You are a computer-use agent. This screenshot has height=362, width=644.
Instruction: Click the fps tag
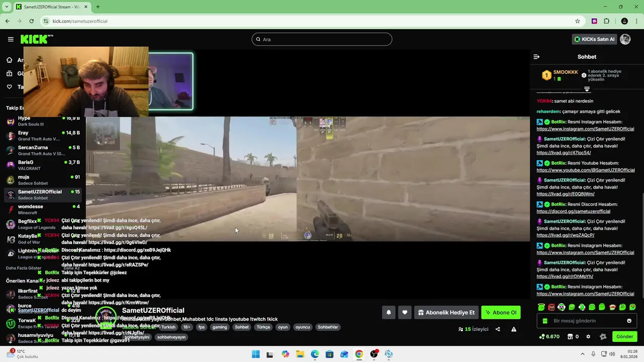coord(201,327)
